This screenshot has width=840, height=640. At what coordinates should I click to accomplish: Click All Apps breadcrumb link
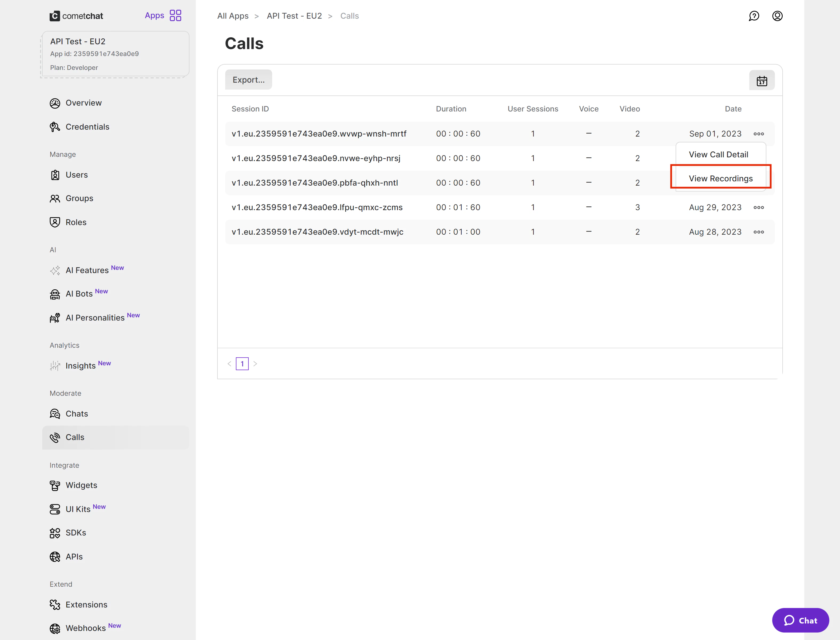coord(232,16)
